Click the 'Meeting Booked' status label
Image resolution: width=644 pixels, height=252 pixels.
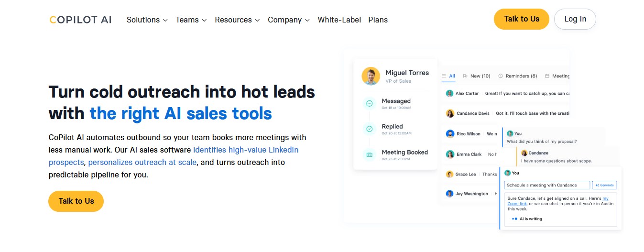point(404,152)
